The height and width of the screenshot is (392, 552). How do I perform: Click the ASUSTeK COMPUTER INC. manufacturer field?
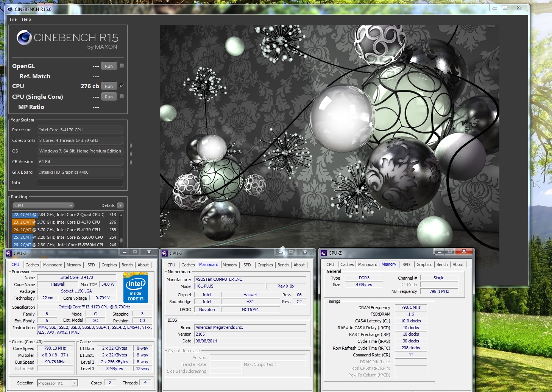click(x=250, y=279)
